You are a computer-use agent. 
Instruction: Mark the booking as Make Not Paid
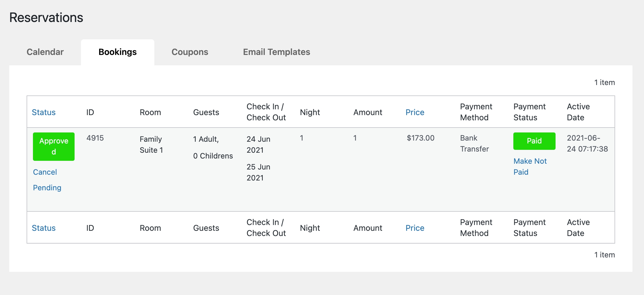(530, 166)
